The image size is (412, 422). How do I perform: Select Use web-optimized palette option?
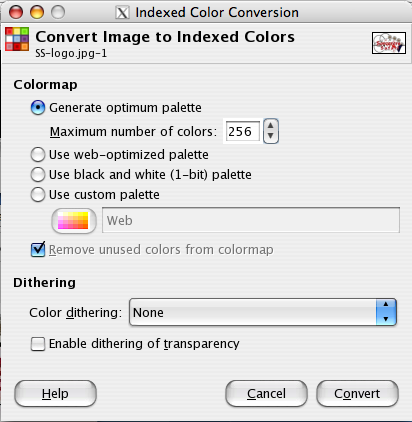(38, 155)
